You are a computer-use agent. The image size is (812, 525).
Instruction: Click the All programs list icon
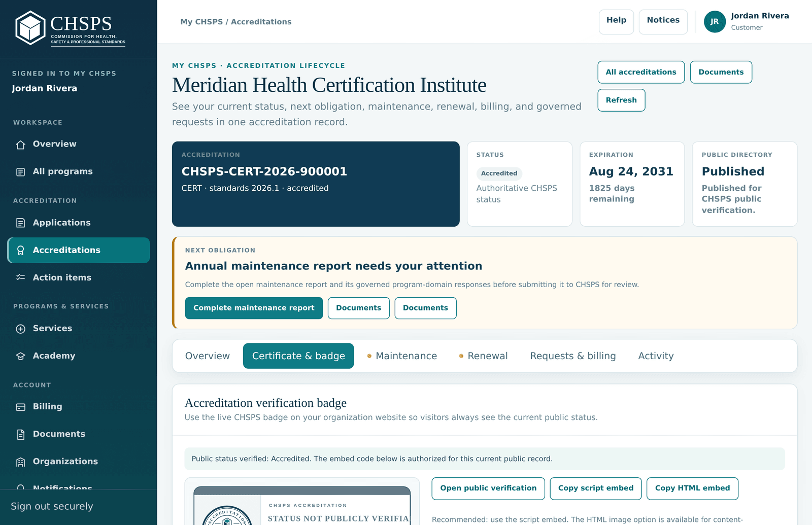(21, 172)
